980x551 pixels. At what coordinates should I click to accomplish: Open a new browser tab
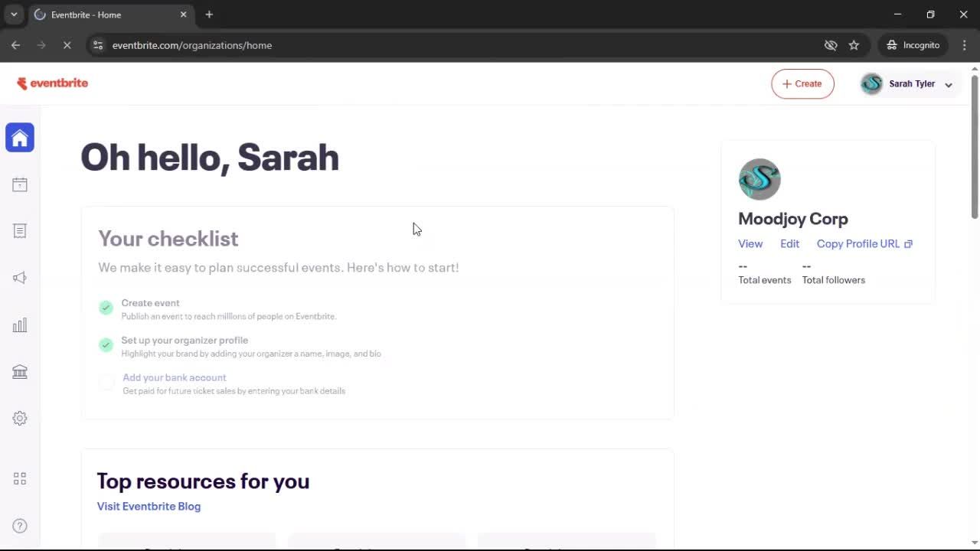pyautogui.click(x=209, y=15)
